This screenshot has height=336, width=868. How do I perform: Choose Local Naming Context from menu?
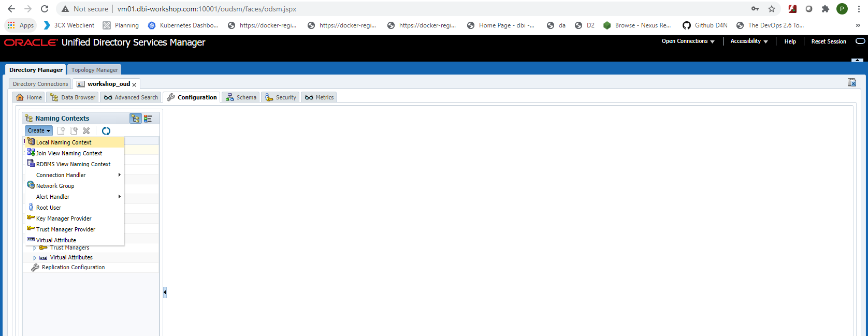coord(64,142)
